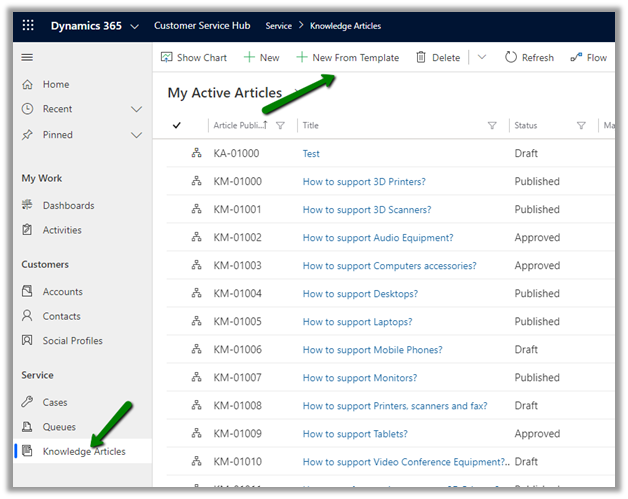Open the Dynamics 365 app launcher grid
Image resolution: width=628 pixels, height=499 pixels.
[x=27, y=26]
